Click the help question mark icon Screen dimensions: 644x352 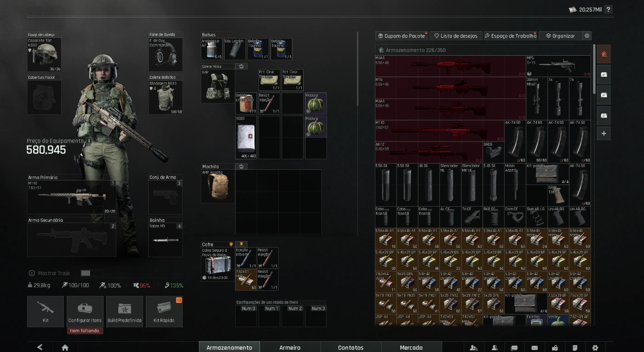[608, 9]
